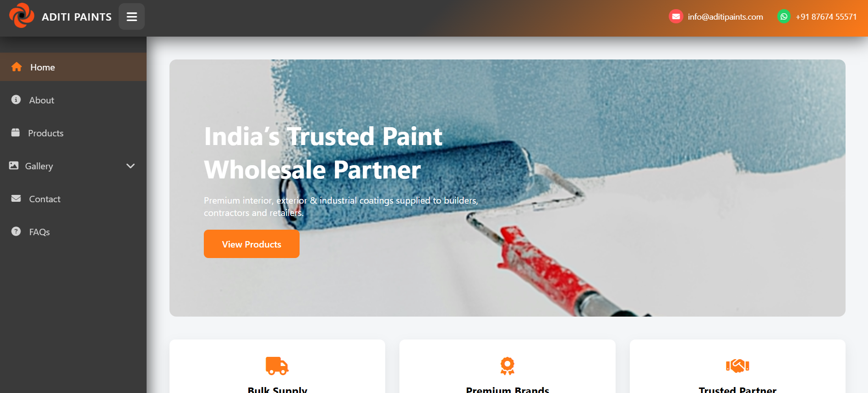Click the FAQs question mark icon
Image resolution: width=868 pixels, height=393 pixels.
click(16, 231)
